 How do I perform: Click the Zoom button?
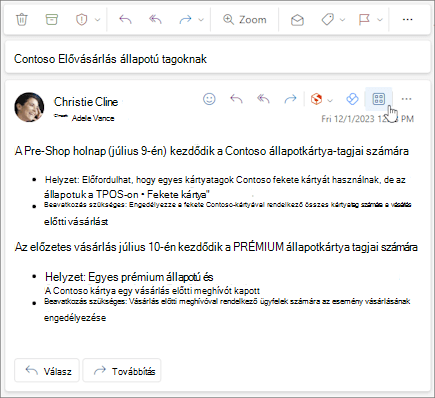[245, 20]
